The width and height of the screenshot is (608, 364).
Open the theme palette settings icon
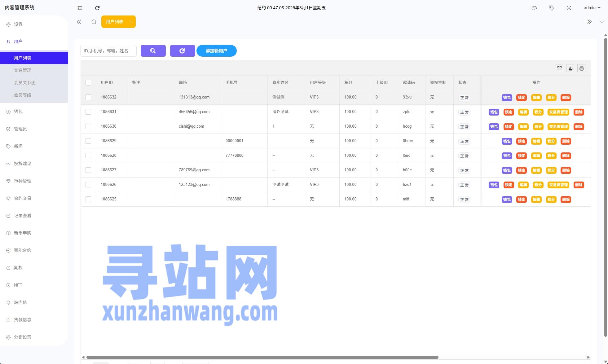(534, 8)
